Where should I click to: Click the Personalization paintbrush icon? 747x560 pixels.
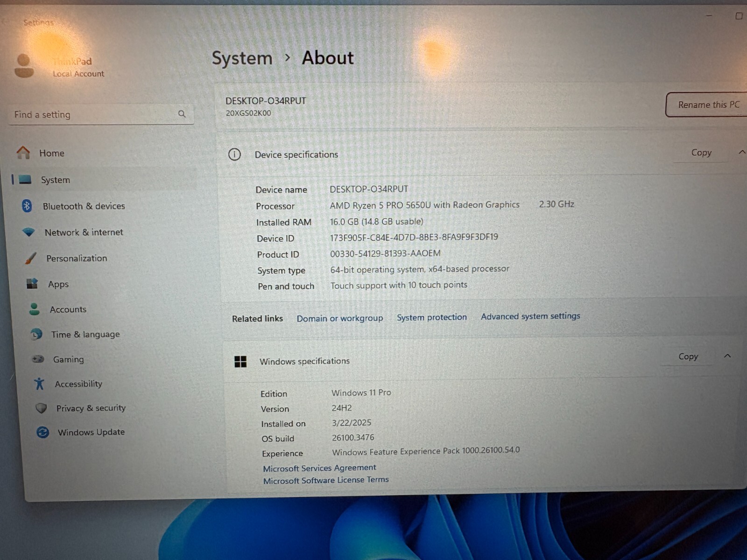30,258
